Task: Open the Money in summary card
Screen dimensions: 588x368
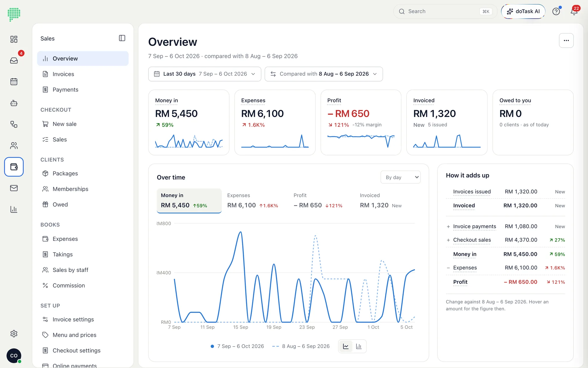Action: tap(189, 122)
